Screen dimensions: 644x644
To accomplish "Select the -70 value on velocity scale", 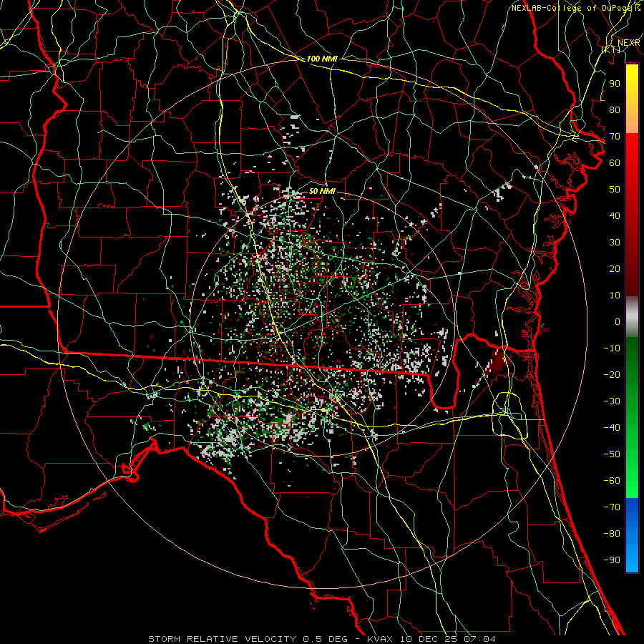I will 612,507.
